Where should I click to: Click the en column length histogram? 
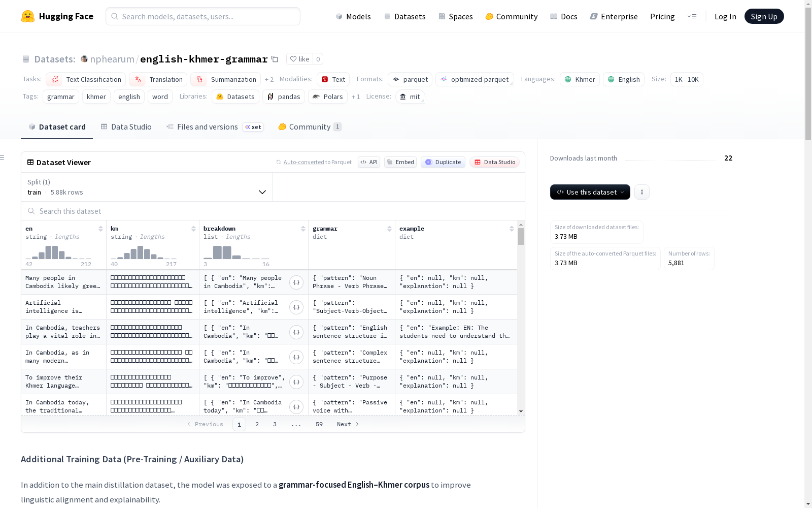58,252
